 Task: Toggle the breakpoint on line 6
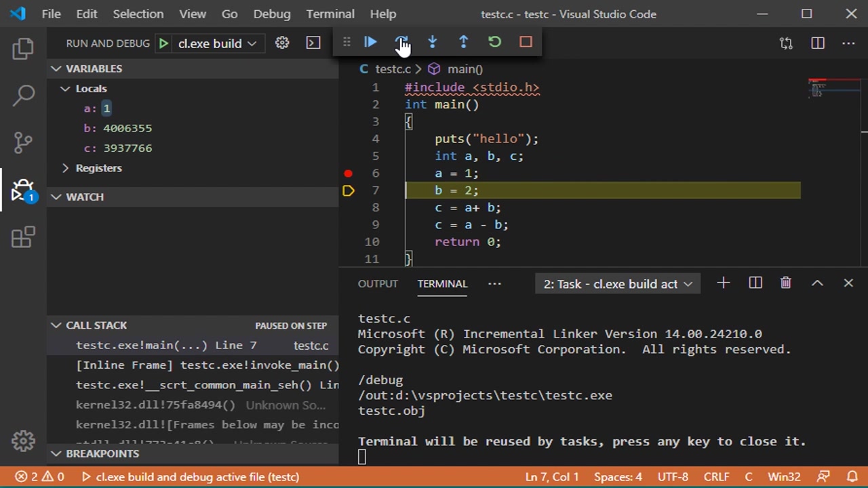(x=348, y=173)
